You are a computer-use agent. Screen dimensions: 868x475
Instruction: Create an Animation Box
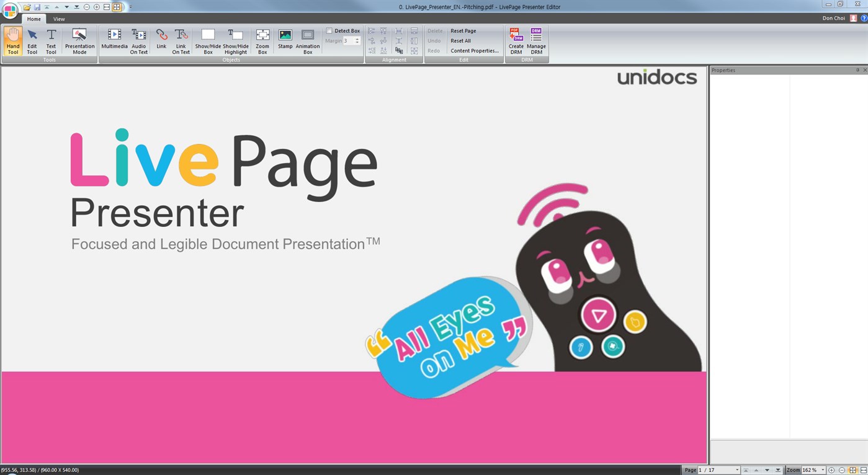(308, 41)
